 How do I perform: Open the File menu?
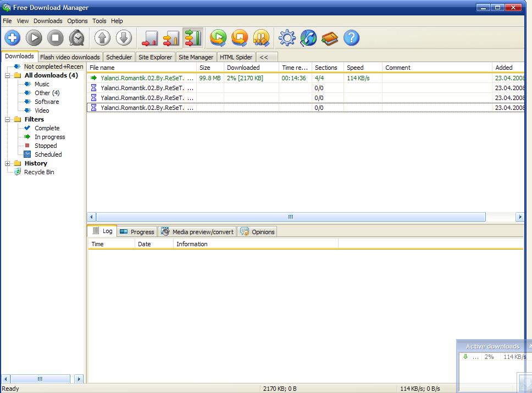[7, 21]
